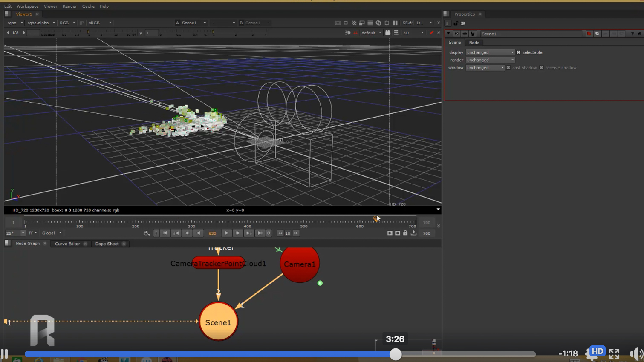This screenshot has height=362, width=644.
Task: Jump to the first frame of timeline
Action: point(165,233)
